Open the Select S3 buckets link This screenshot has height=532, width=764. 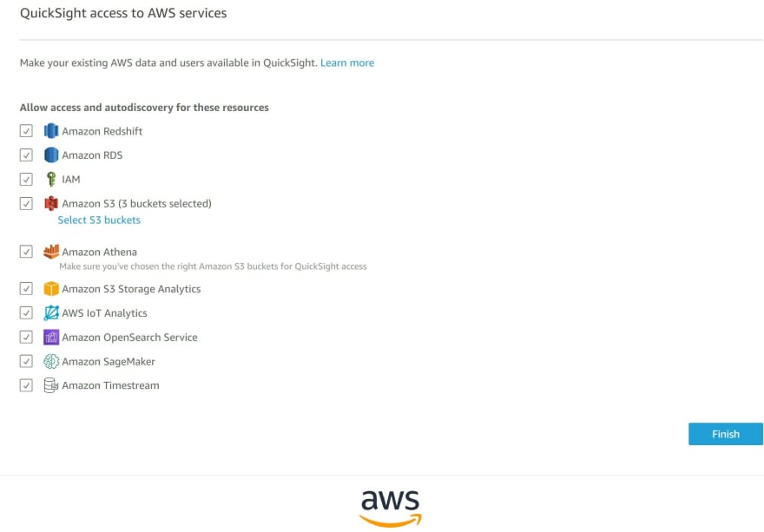(99, 220)
